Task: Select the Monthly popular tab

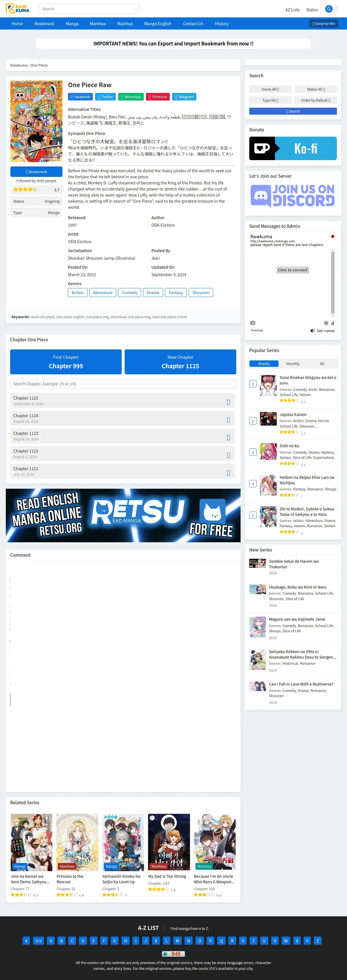Action: tap(293, 364)
